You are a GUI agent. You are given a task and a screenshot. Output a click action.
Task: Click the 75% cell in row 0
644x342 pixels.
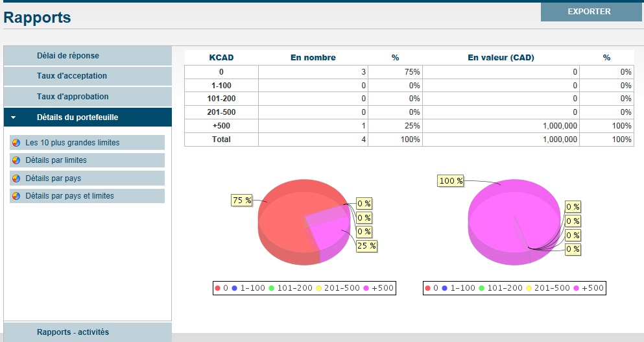click(x=395, y=72)
